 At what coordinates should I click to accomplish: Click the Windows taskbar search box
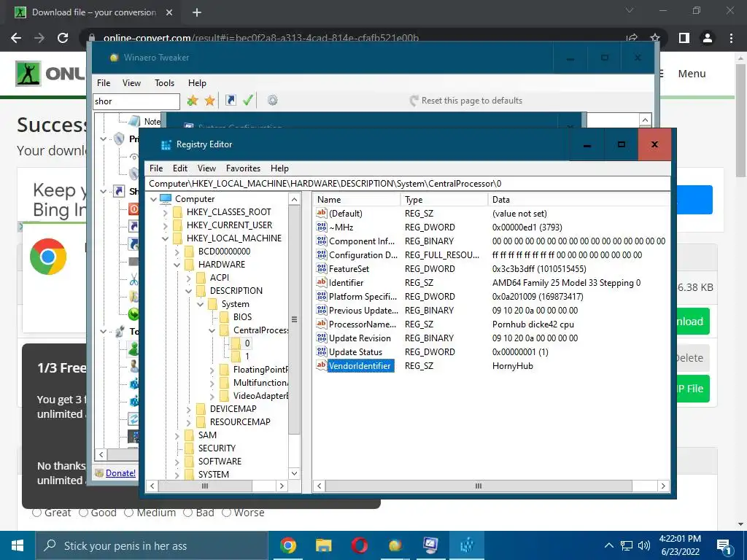(x=152, y=545)
